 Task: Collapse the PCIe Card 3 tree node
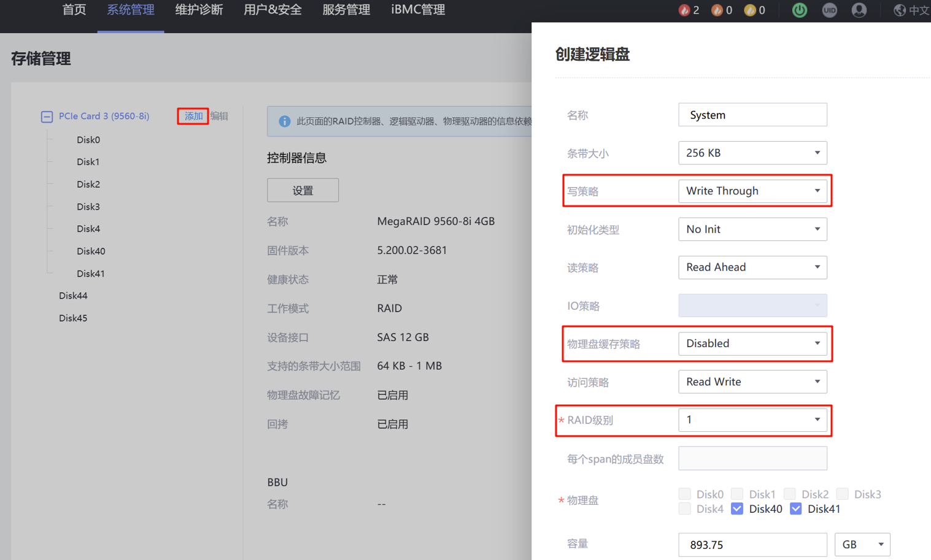47,117
